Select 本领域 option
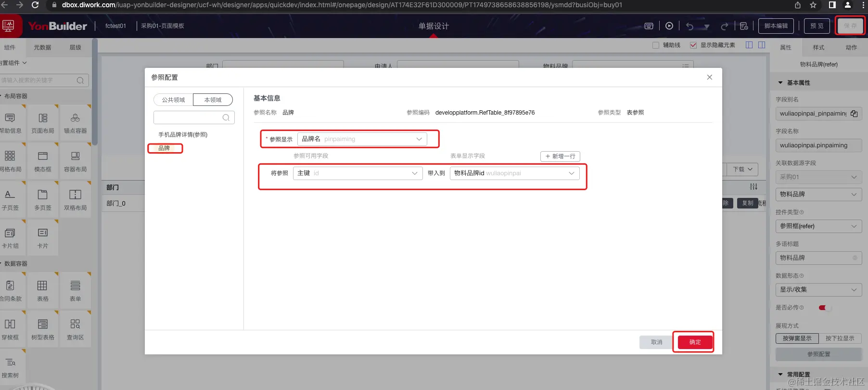The width and height of the screenshot is (868, 390). [x=213, y=100]
